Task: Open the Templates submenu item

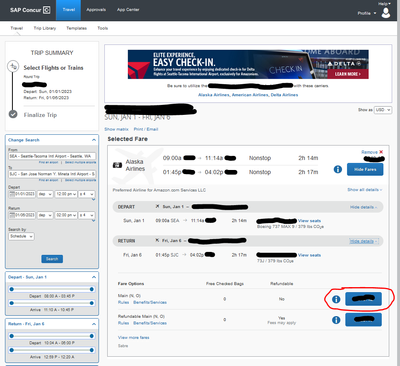Action: click(x=76, y=28)
